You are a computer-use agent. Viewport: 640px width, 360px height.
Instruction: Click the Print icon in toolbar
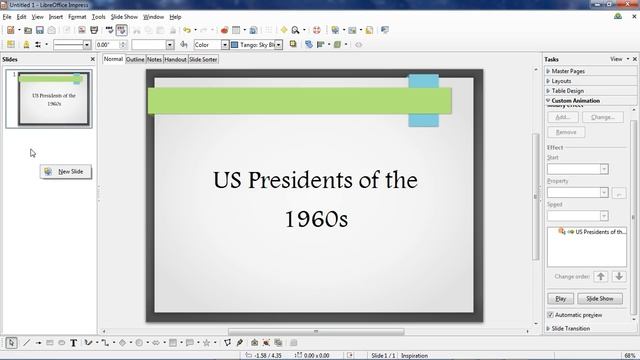(94, 30)
